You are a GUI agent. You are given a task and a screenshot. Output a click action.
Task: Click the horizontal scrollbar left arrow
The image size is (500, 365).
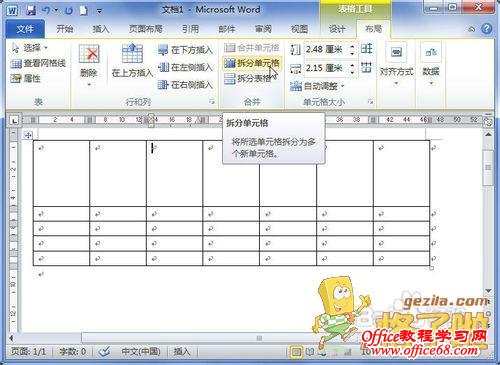11,338
